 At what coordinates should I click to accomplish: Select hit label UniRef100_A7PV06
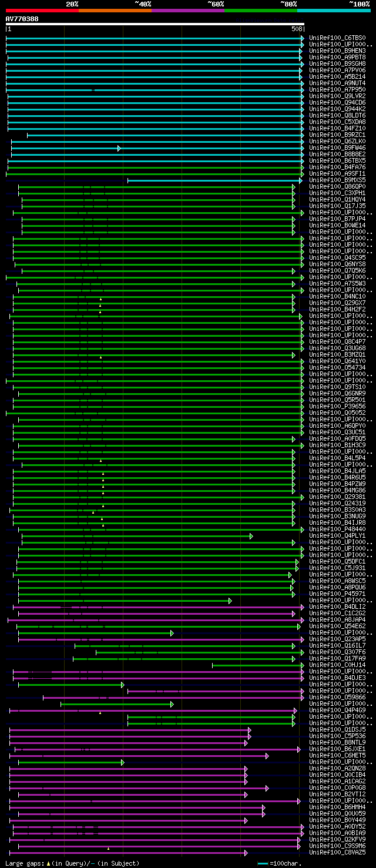337,71
